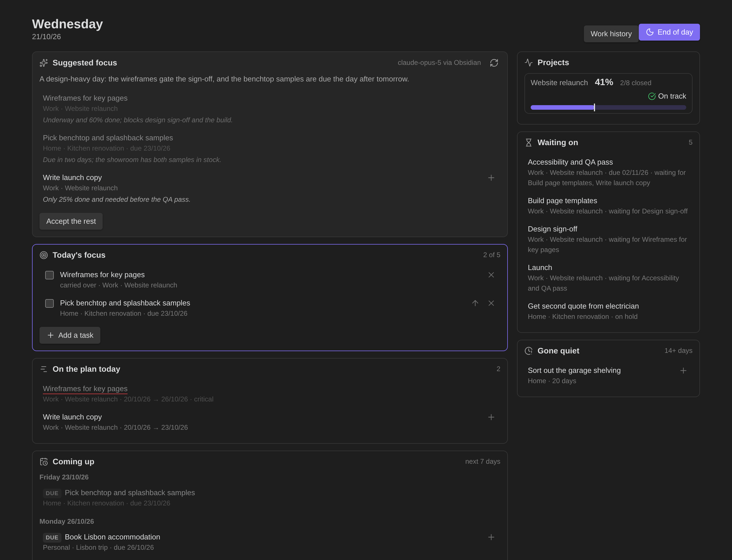Click the DUE badge for Pick benchtop samples
This screenshot has width=732, height=560.
tap(52, 493)
